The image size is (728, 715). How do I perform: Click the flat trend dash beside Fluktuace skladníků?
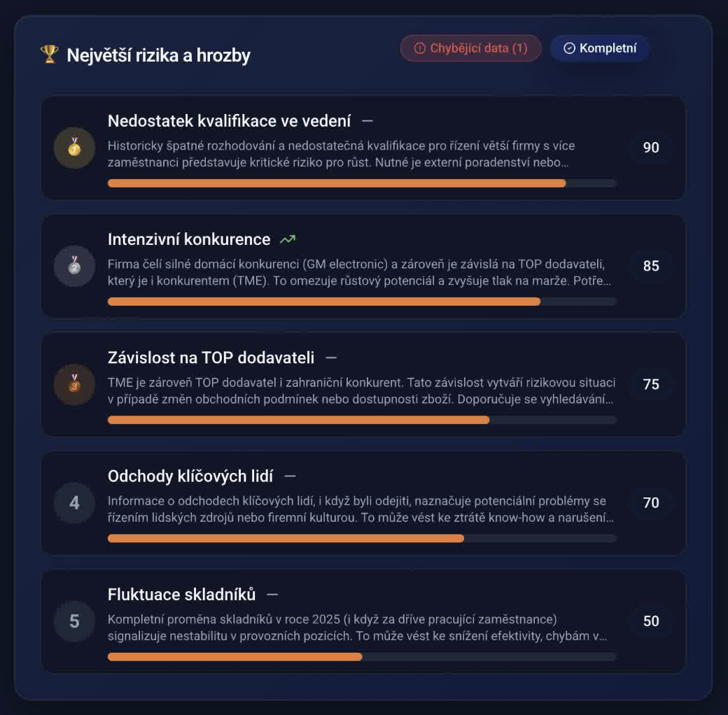click(x=272, y=595)
